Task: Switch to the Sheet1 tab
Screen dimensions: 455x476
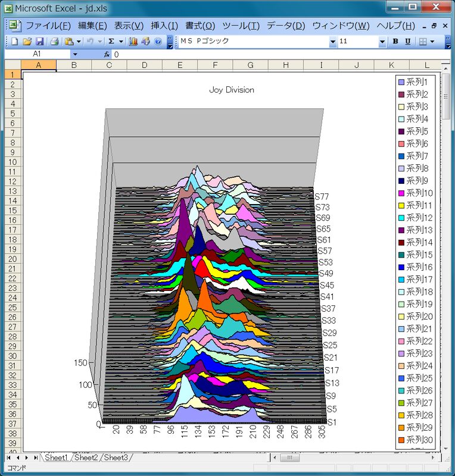Action: tap(56, 458)
